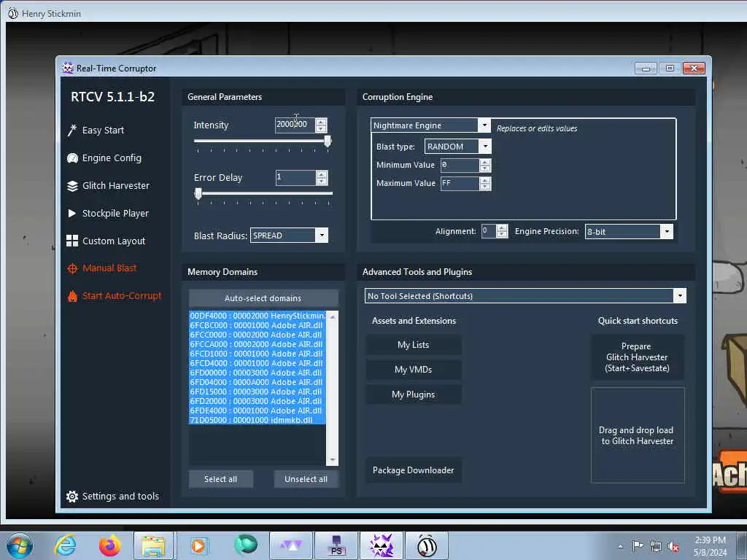Click Start Auto-Corrupt

(x=122, y=296)
